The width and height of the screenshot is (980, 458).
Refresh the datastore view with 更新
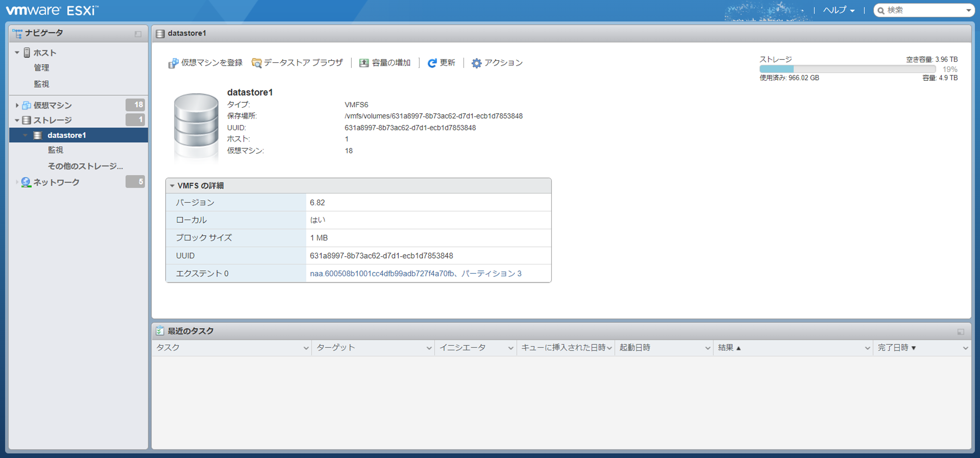(x=441, y=63)
